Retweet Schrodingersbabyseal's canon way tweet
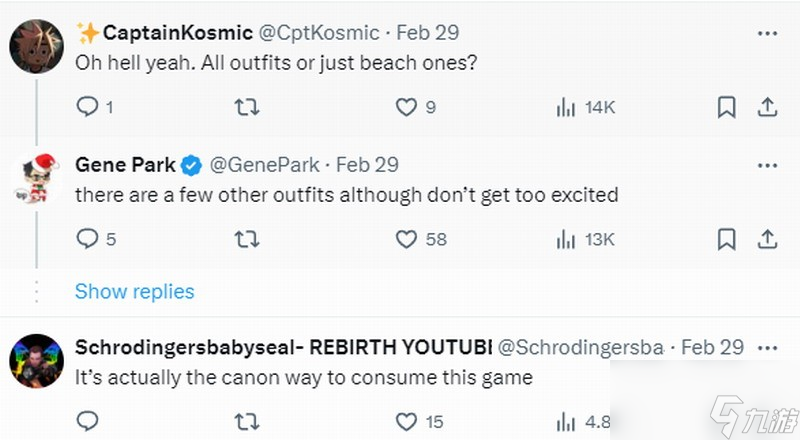The height and width of the screenshot is (440, 800). tap(246, 422)
